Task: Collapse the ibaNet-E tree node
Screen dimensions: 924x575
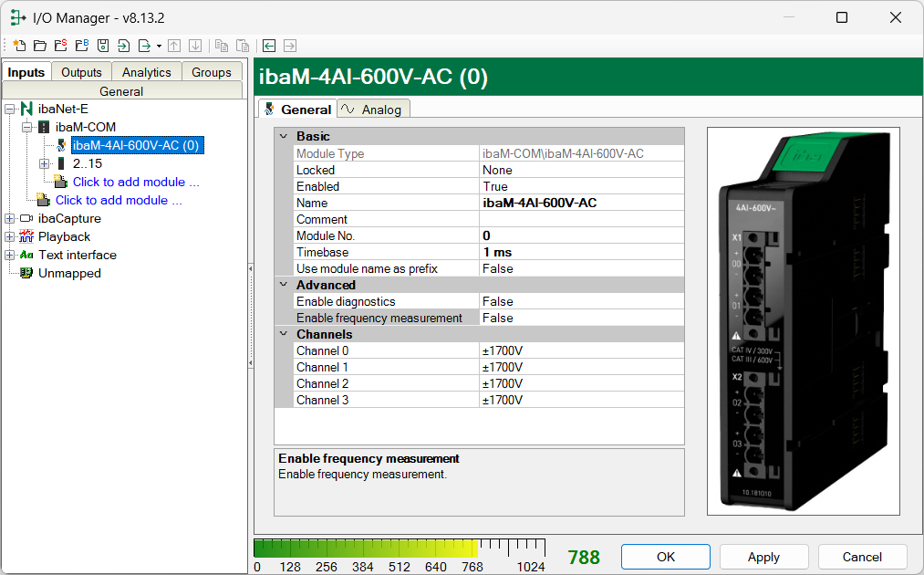Action: 9,110
